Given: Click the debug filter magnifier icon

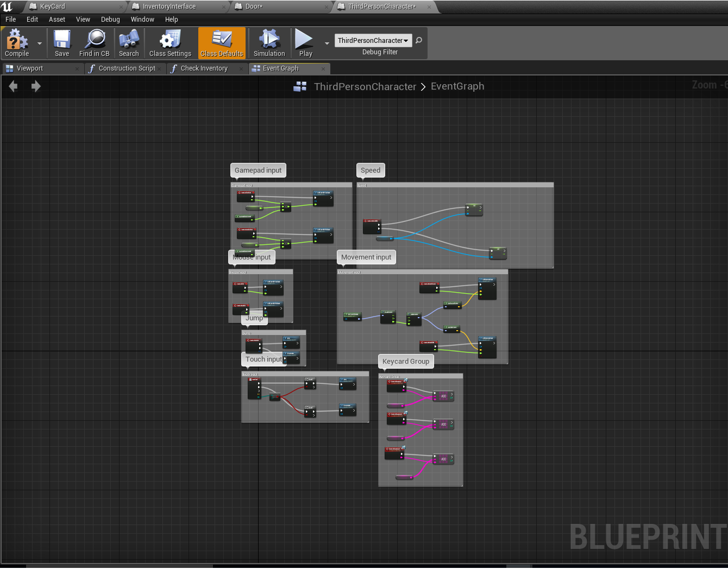Looking at the screenshot, I should 419,40.
